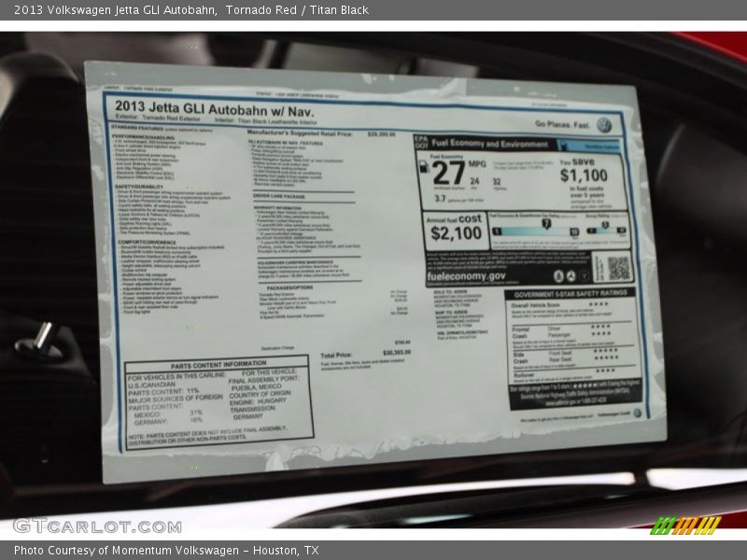Click the 2013 Jetta GLI Autobahn w/ Nav. heading
Image resolution: width=747 pixels, height=560 pixels.
tap(215, 108)
